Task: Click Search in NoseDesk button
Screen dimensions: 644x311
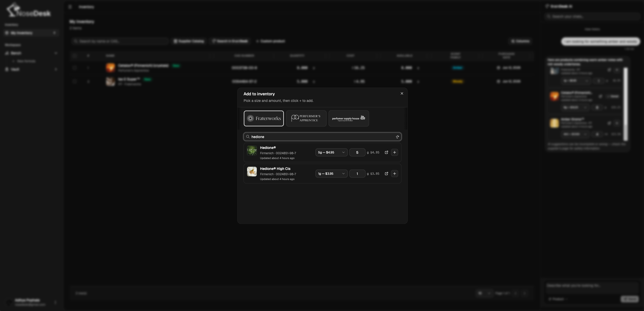Action: 230,41
